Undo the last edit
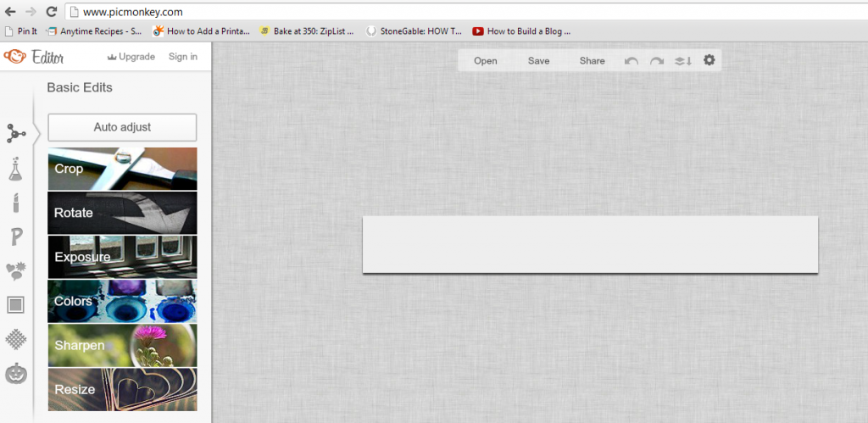 click(632, 61)
